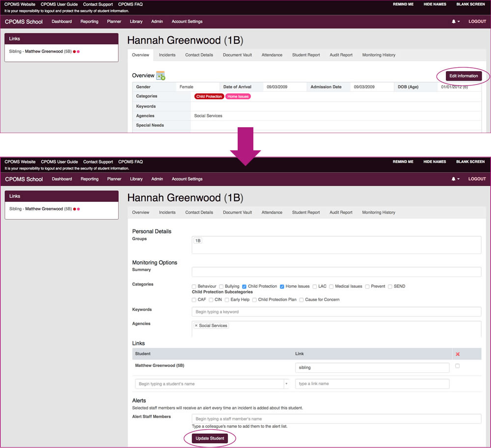Tick the delete checkbox for the Matthew Greenwood link

tap(457, 365)
